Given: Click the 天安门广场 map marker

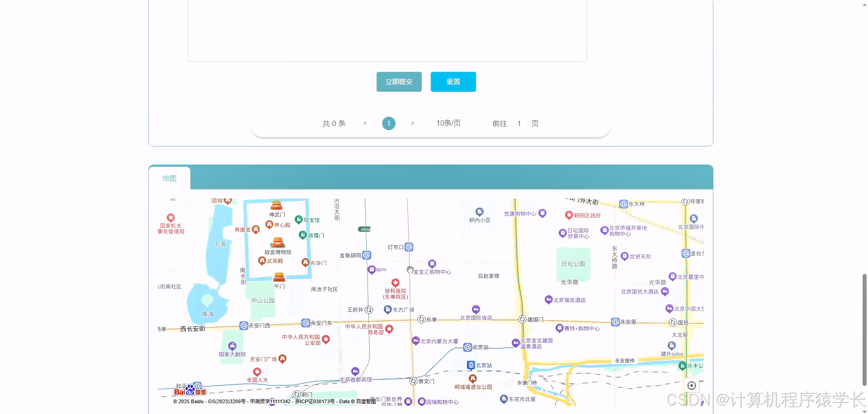Looking at the screenshot, I should (282, 359).
